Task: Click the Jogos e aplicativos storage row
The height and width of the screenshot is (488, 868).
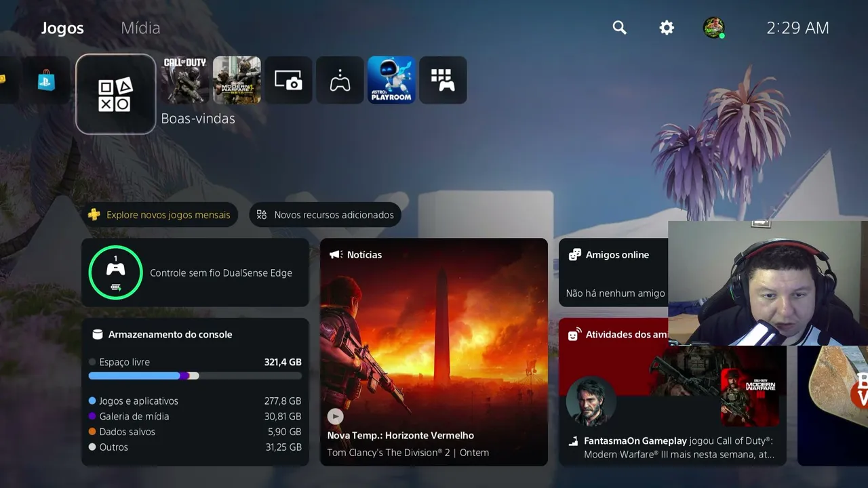Action: click(195, 401)
